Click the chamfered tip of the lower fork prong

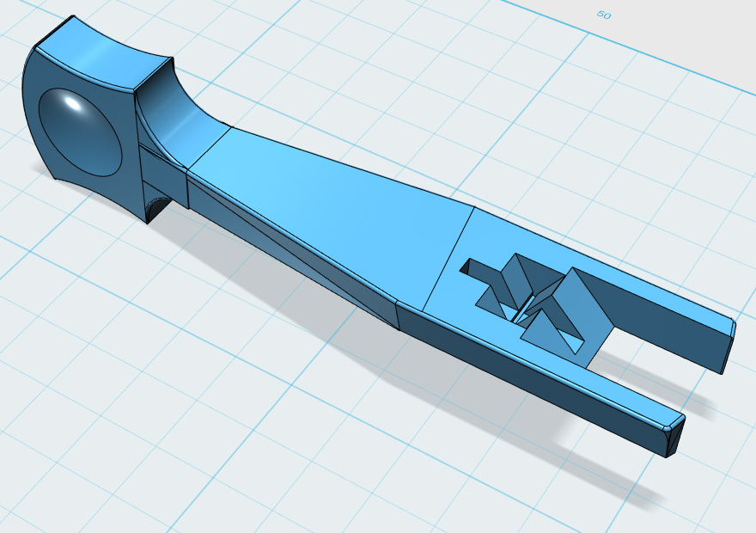click(674, 434)
